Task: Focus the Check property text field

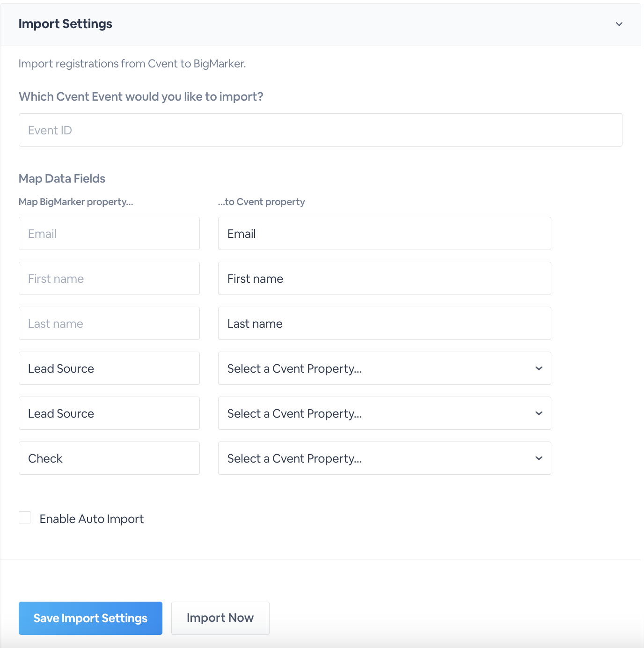Action: (109, 458)
